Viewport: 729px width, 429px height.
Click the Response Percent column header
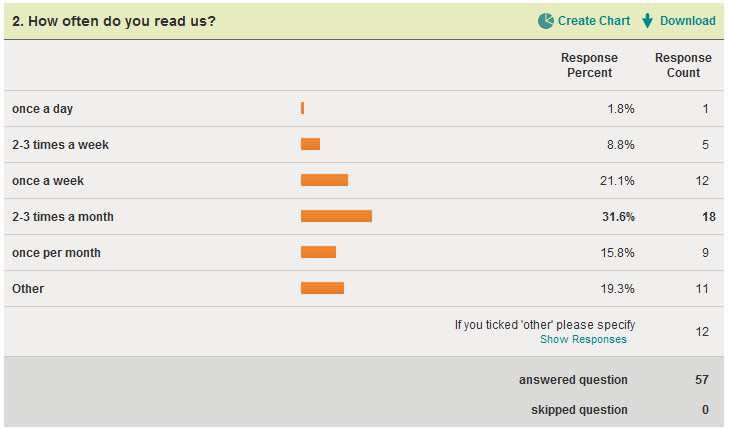[x=589, y=65]
